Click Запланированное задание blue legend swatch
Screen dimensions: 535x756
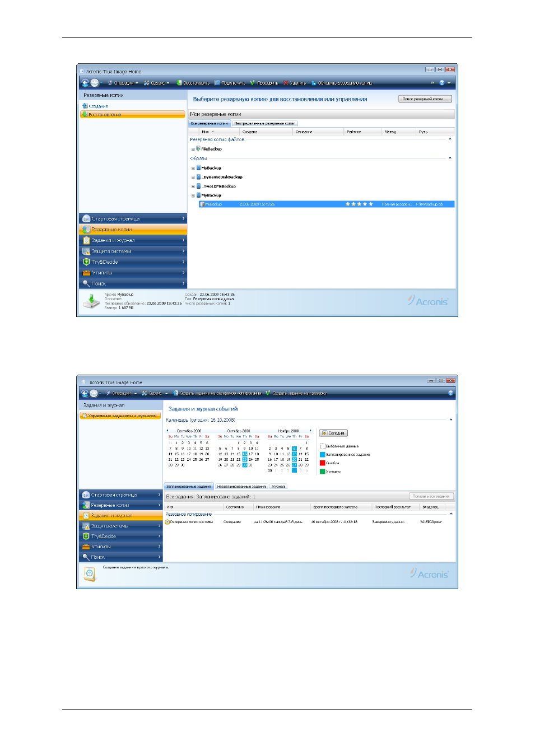coord(323,455)
